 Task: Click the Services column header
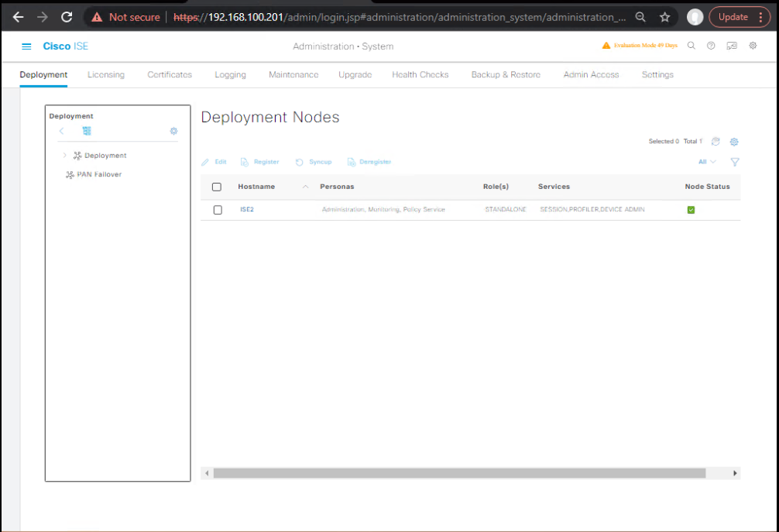coord(554,187)
